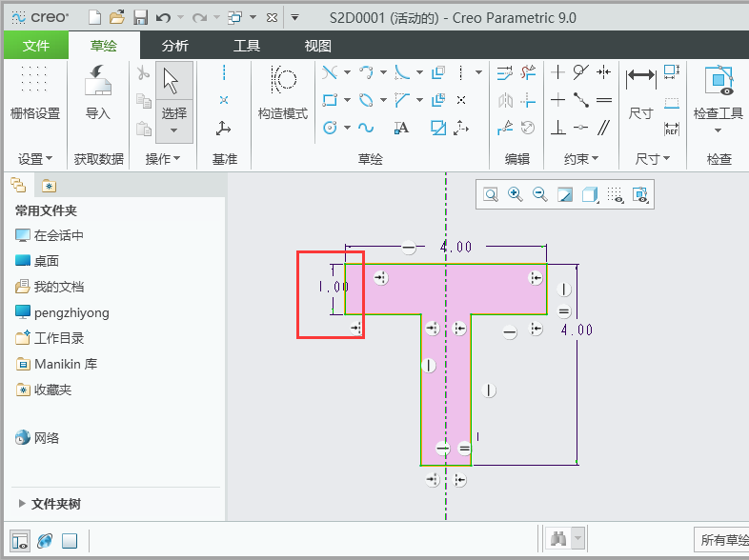
Task: Open the 文件 menu tab
Action: (36, 46)
